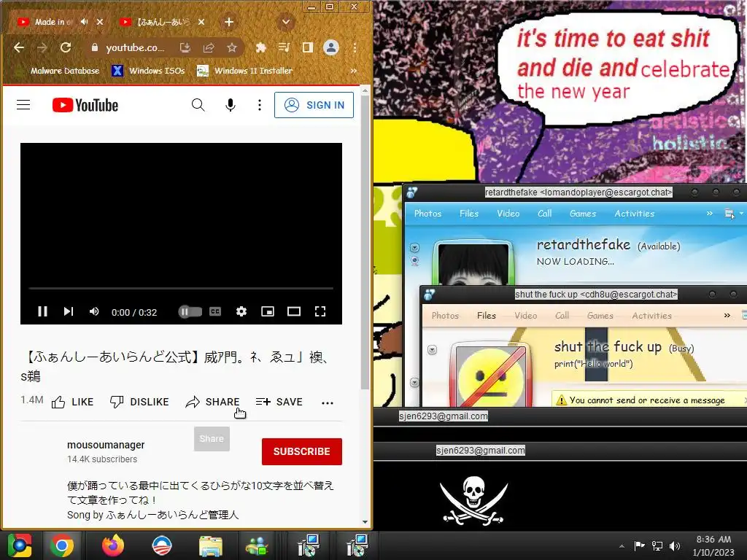
Task: Like the video
Action: (72, 402)
